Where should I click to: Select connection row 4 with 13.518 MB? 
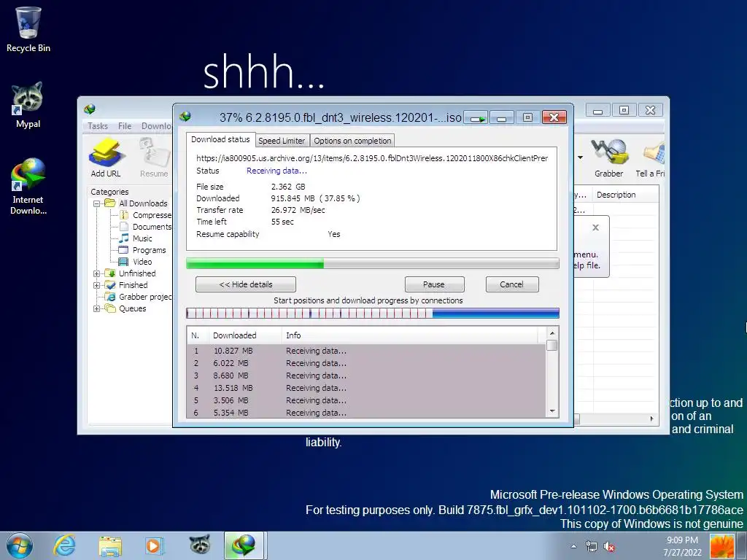(x=366, y=388)
